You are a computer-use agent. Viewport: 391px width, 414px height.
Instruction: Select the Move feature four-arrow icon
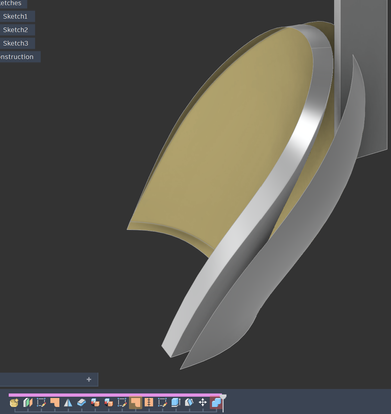pyautogui.click(x=203, y=403)
